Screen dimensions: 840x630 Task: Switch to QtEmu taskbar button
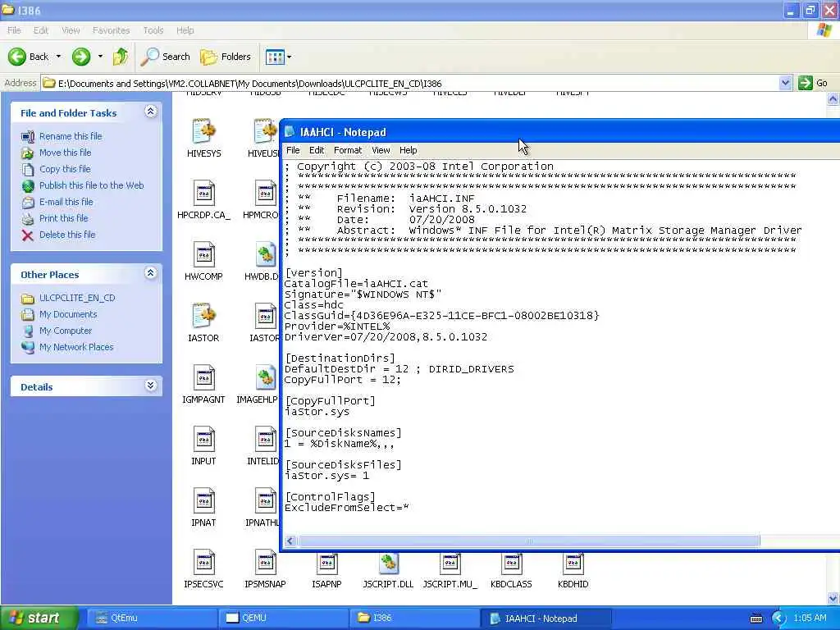pos(150,618)
